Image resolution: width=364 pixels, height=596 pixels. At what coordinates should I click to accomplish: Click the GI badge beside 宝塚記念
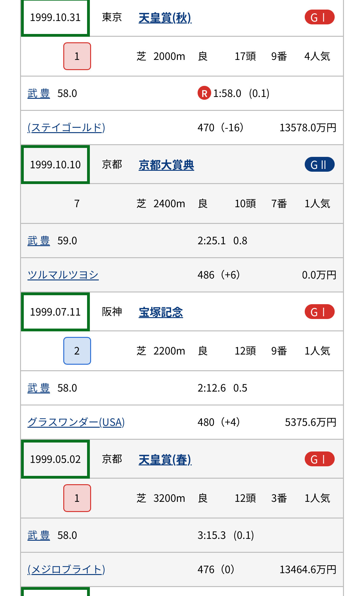(319, 312)
